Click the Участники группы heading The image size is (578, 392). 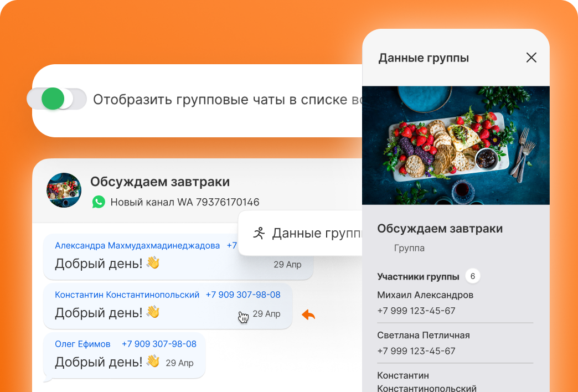point(418,277)
